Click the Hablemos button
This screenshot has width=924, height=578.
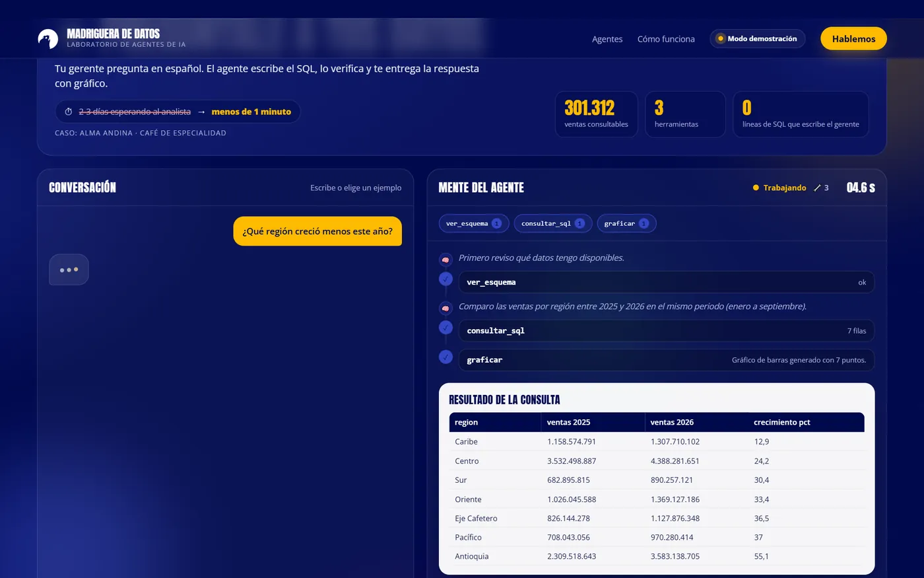pos(853,39)
